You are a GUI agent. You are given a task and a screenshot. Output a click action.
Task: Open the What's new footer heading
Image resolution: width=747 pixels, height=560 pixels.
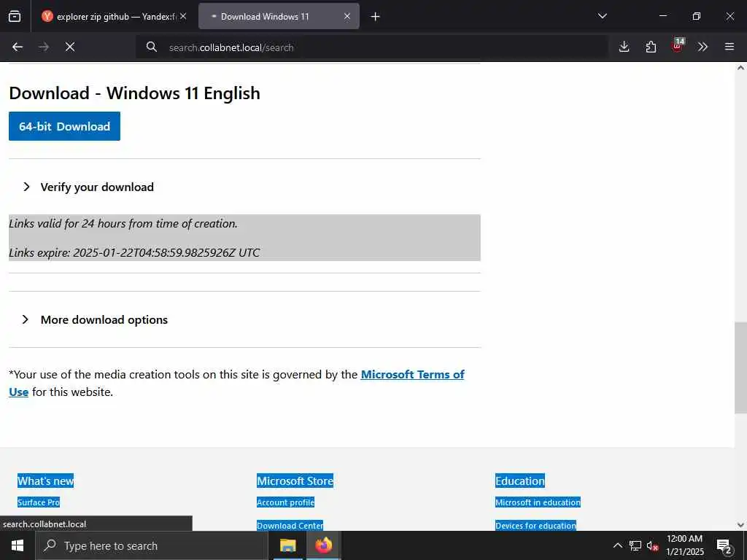coord(46,481)
